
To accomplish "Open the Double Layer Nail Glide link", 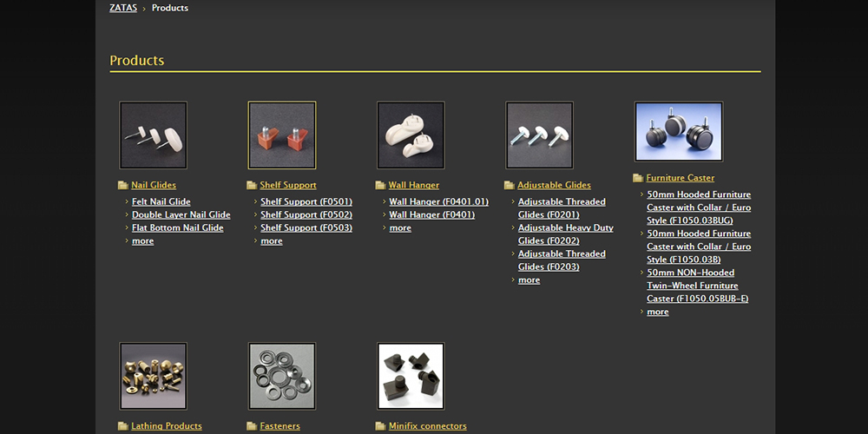I will (x=181, y=214).
